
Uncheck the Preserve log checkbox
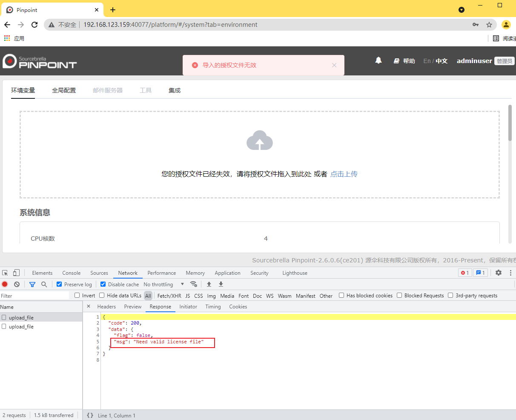pos(59,284)
